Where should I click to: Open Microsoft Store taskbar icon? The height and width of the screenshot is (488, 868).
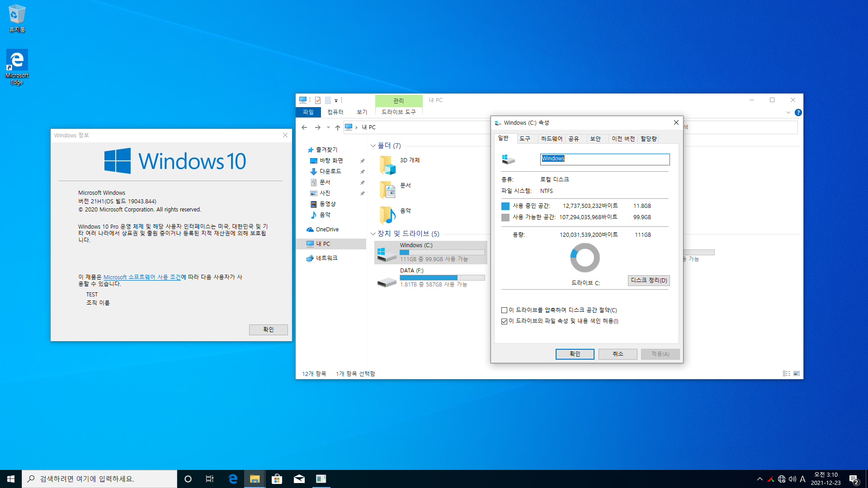277,479
